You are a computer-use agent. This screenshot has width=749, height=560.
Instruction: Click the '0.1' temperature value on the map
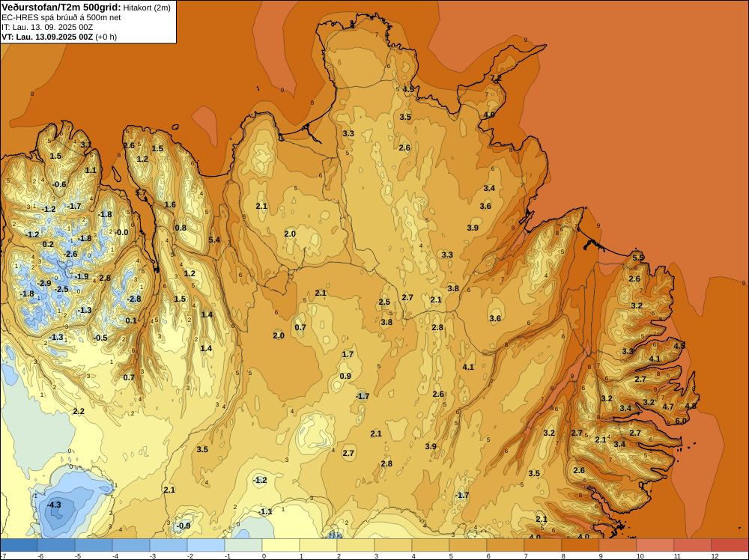[x=131, y=321]
